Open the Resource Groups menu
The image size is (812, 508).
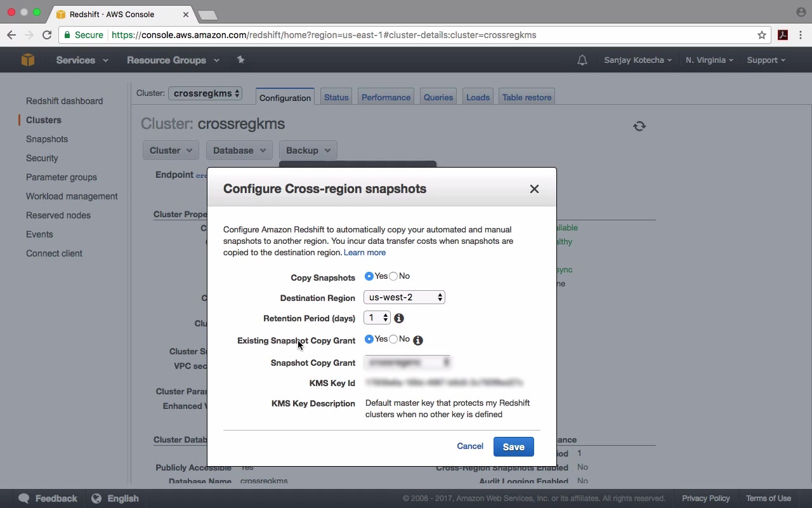pyautogui.click(x=173, y=60)
